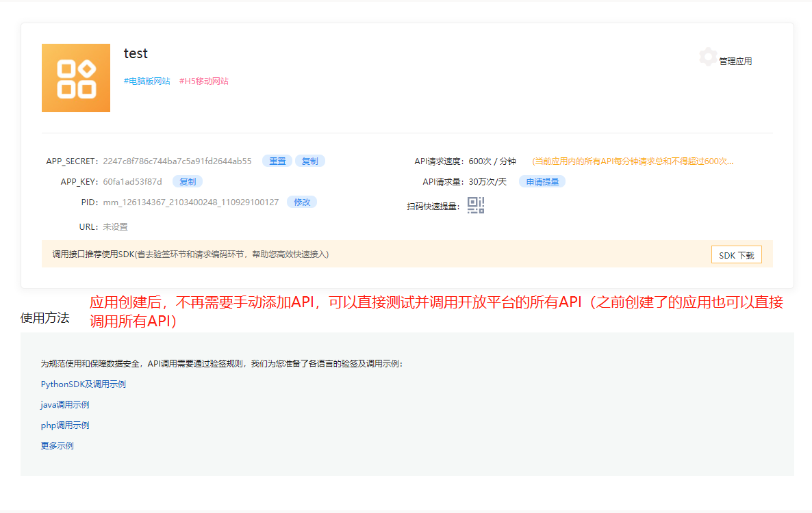Click the QR code icon for 扫码快速提量
The image size is (812, 513).
pyautogui.click(x=476, y=205)
